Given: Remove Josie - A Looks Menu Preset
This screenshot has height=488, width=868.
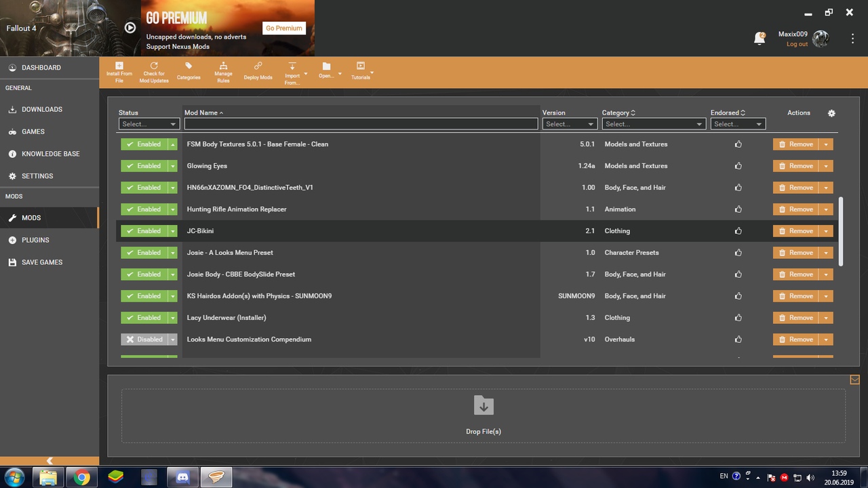Looking at the screenshot, I should pyautogui.click(x=795, y=253).
